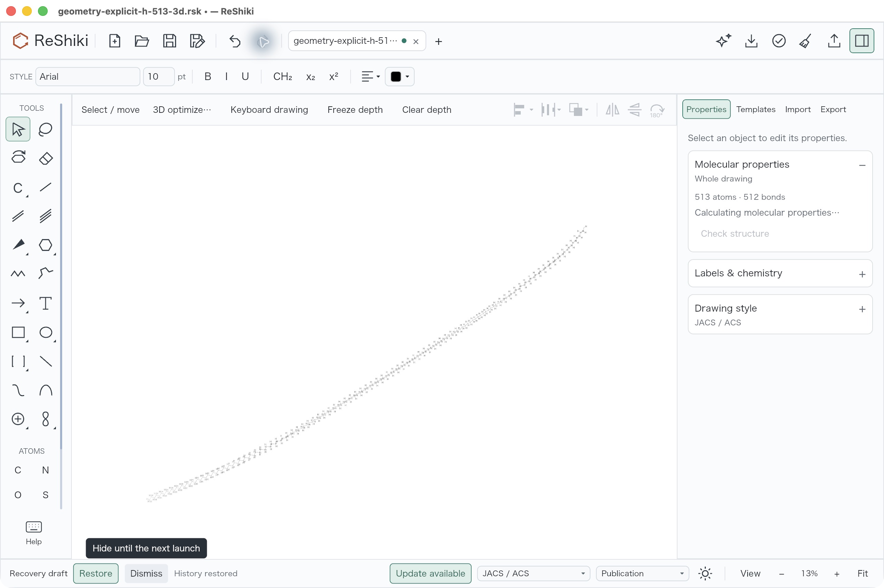Select the arrow Select/move tool
Viewport: 884px width, 588px height.
(x=18, y=129)
